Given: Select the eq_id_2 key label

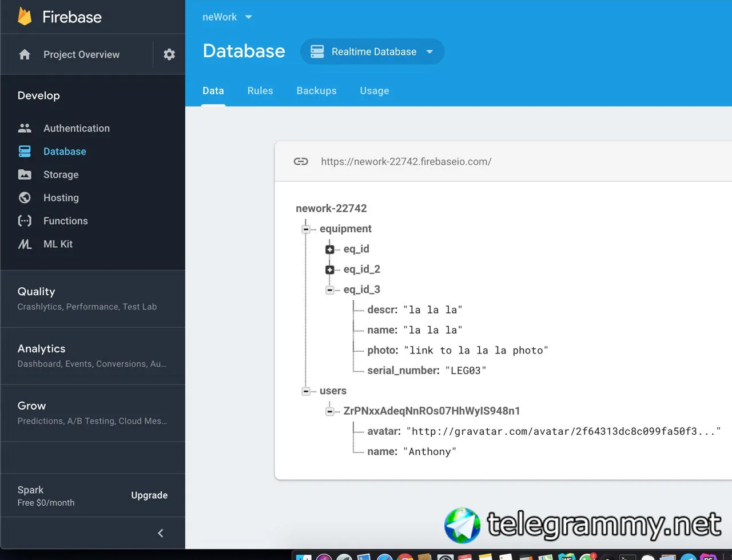Looking at the screenshot, I should (x=361, y=269).
